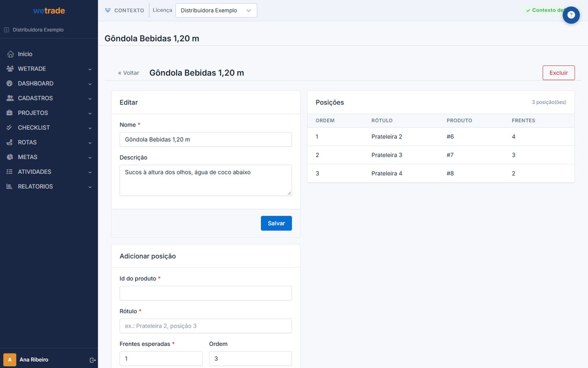Viewport: 588px width, 368px height.
Task: Click the CONTEXTO icon in top bar
Action: (108, 10)
